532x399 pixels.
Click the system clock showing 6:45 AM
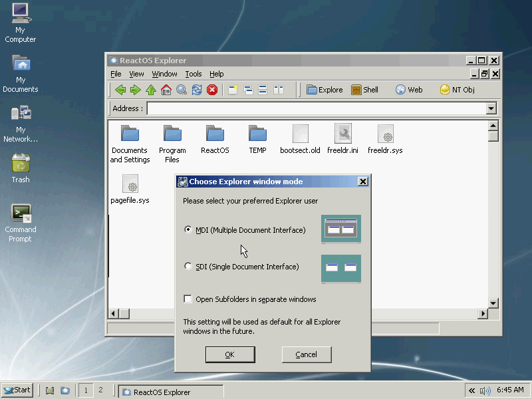[510, 390]
